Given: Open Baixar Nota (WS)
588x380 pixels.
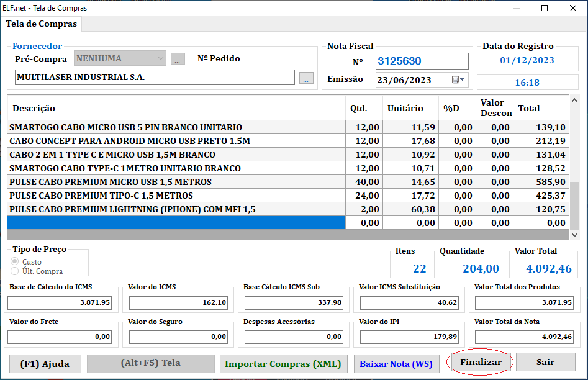Looking at the screenshot, I should 396,364.
